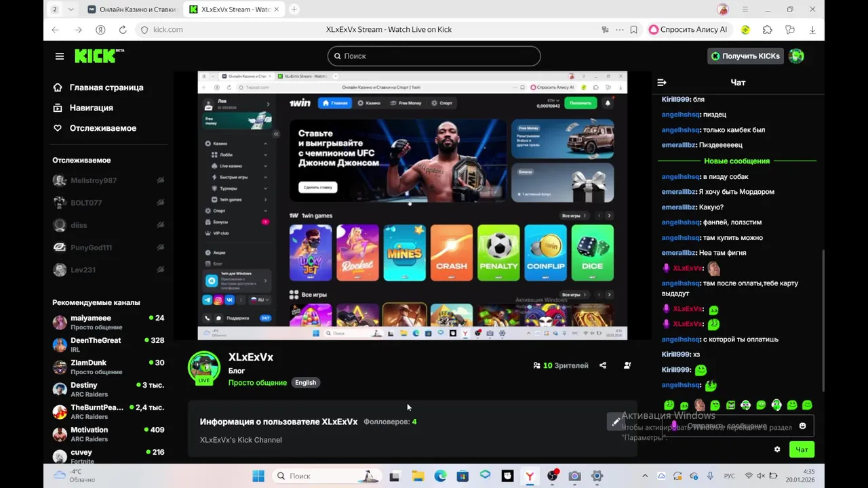Click the 10 Зрителей viewer count

(x=561, y=365)
